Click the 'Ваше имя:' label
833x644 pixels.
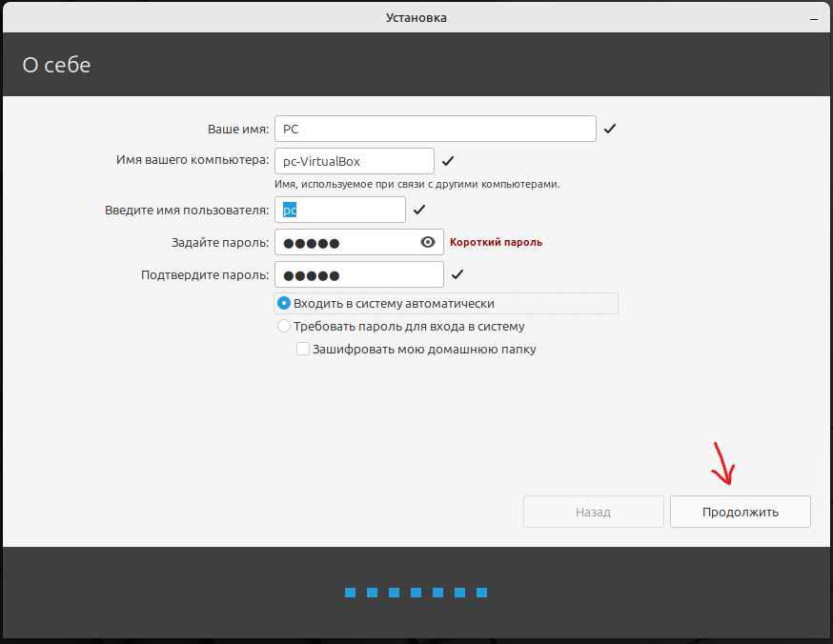[x=238, y=129]
